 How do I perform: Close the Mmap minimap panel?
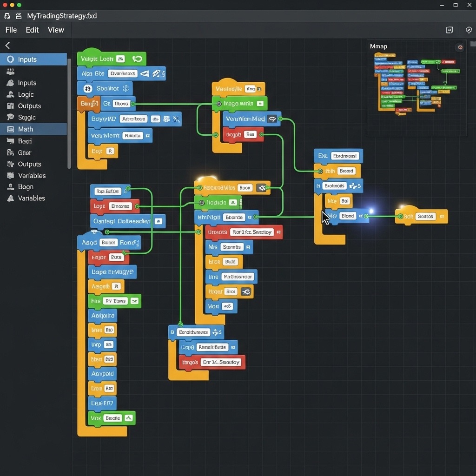pyautogui.click(x=460, y=47)
